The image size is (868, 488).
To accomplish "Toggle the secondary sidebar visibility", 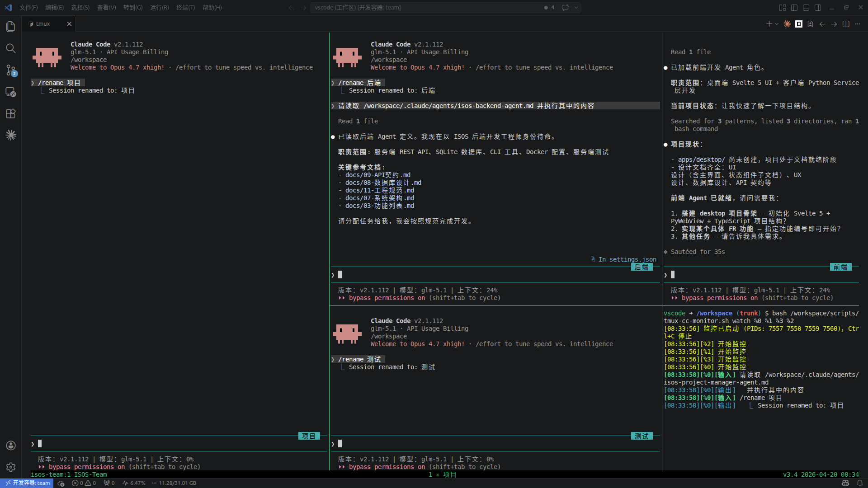I will point(818,8).
